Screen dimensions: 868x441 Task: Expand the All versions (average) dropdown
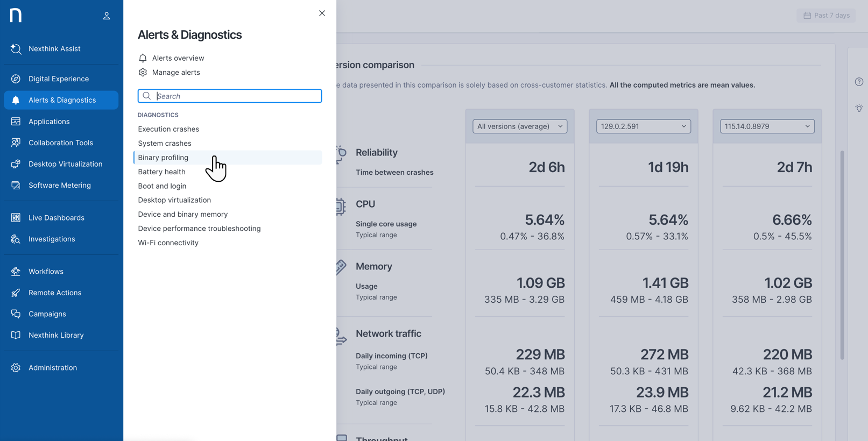(x=519, y=126)
